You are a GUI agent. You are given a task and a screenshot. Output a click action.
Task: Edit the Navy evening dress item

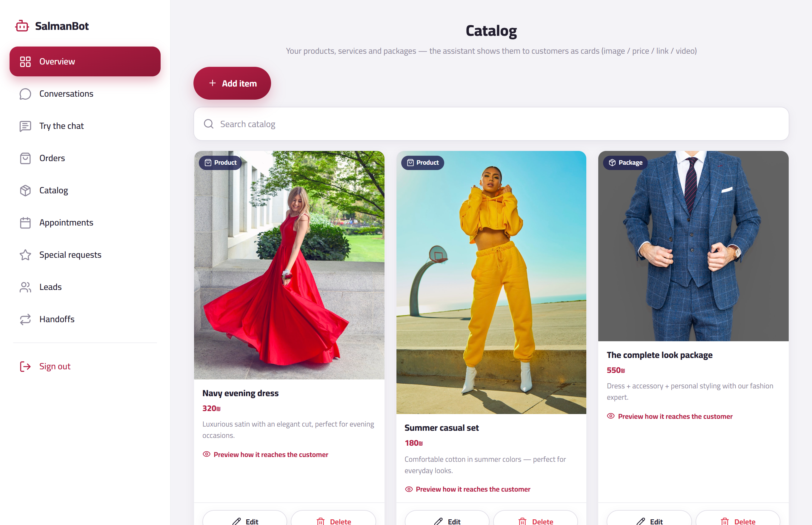point(244,518)
